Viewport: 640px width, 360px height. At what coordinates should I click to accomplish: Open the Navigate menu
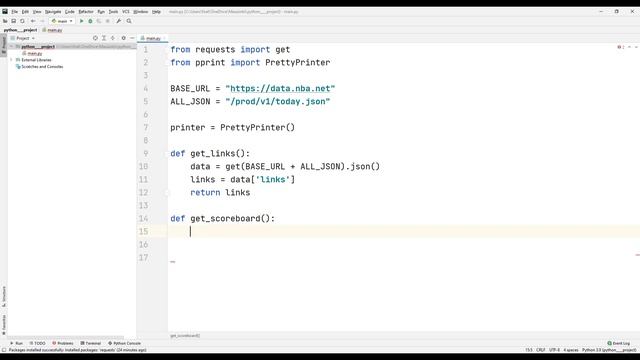point(53,12)
